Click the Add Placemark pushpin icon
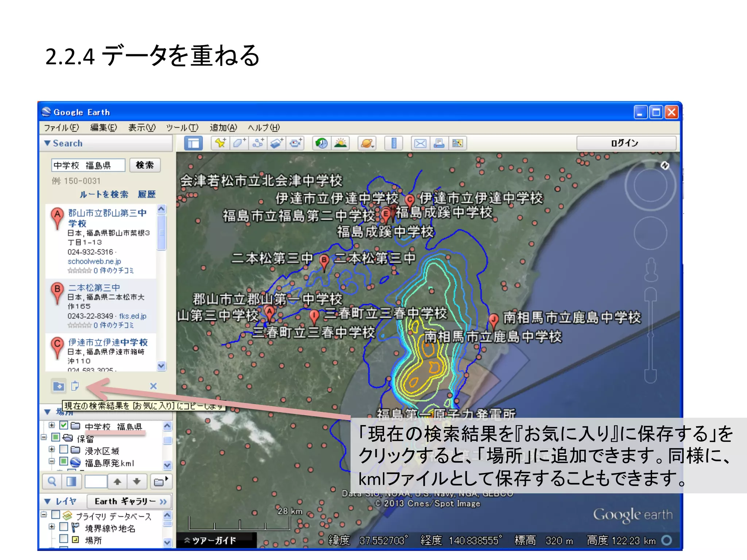The image size is (747, 560). click(x=220, y=143)
